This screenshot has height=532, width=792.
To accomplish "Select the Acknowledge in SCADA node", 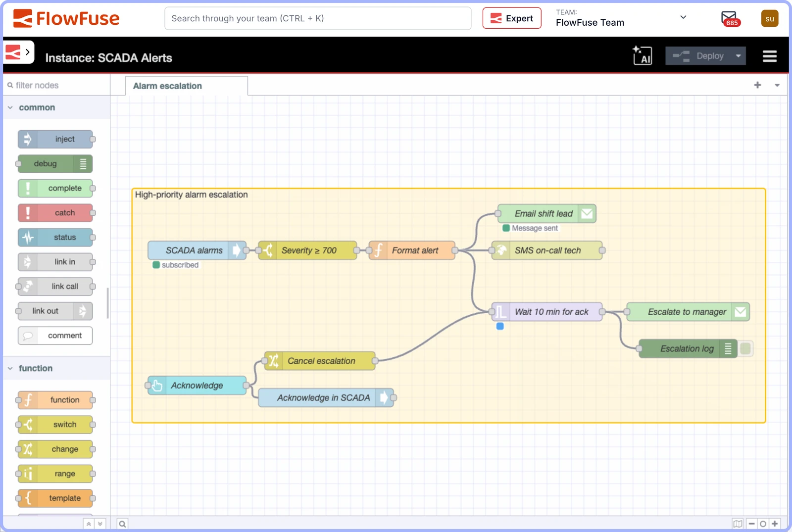I will [326, 398].
